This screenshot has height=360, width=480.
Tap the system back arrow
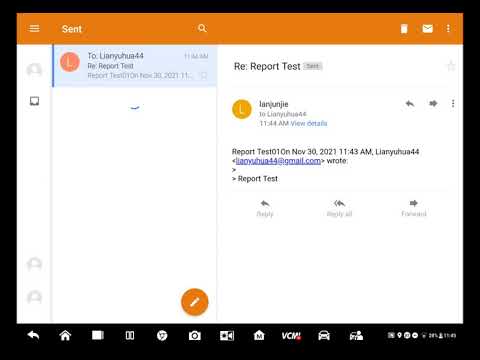pyautogui.click(x=33, y=335)
